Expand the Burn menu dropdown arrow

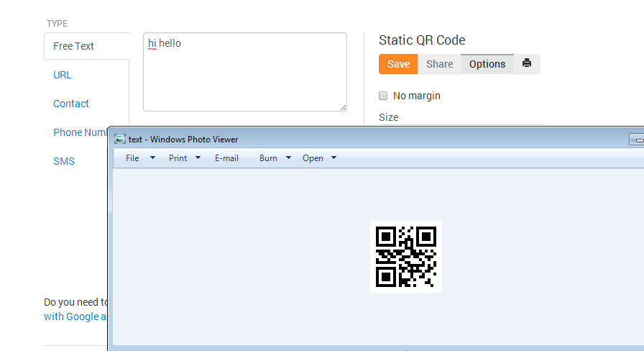pos(288,158)
